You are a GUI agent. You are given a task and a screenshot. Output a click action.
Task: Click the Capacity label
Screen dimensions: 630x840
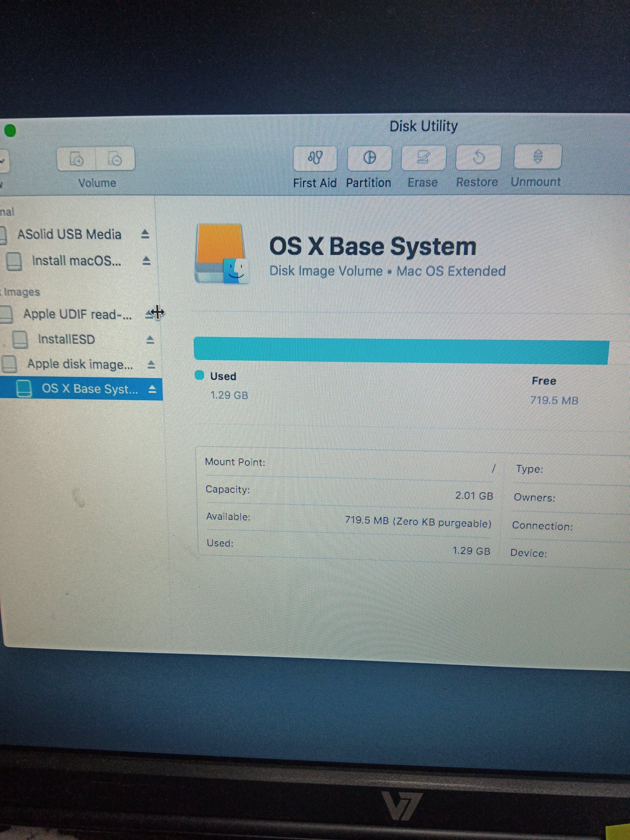228,489
